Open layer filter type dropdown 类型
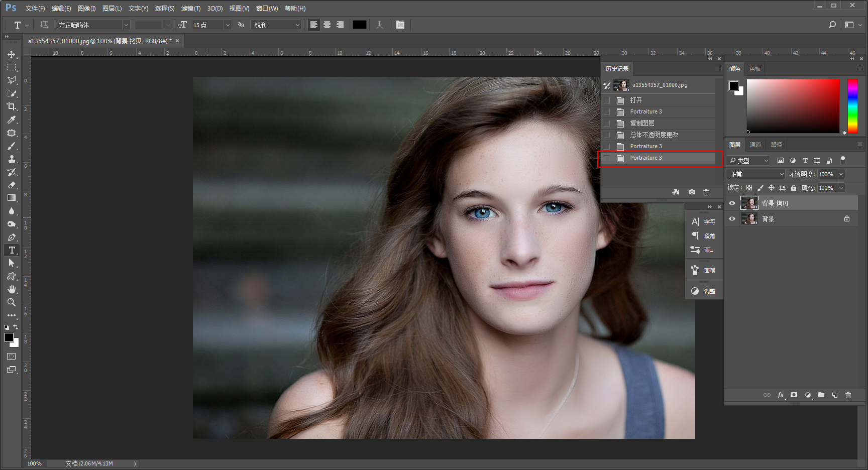 pos(748,161)
